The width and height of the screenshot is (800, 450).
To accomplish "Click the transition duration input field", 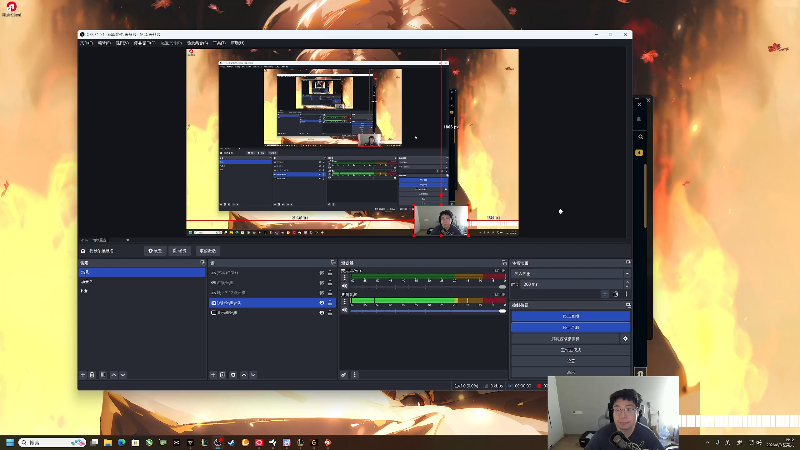I will coord(571,284).
